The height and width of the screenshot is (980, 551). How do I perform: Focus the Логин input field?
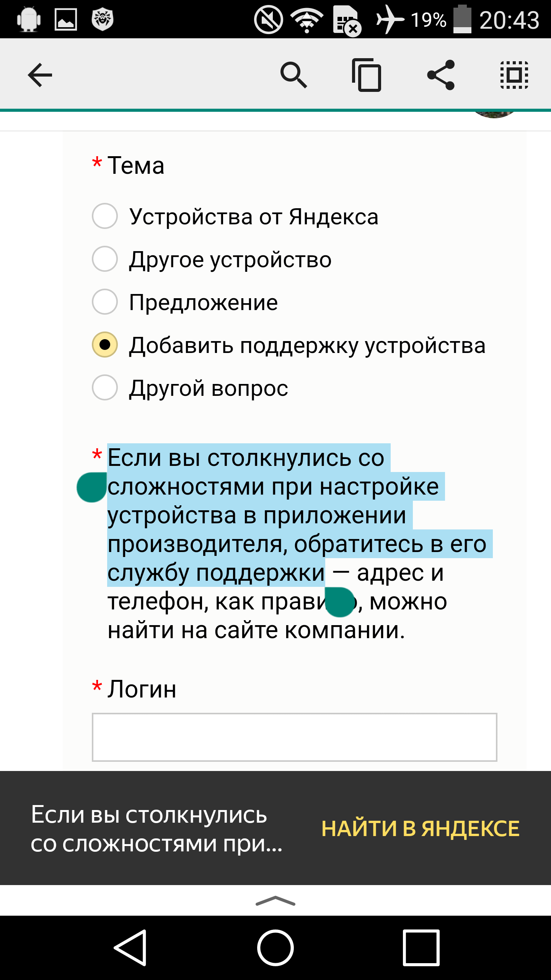tap(294, 737)
